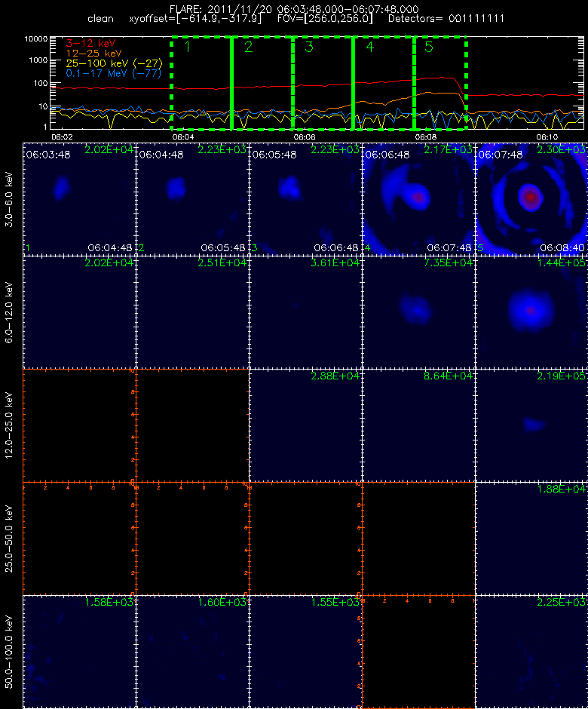Viewport: 588px width, 709px height.
Task: Select the blue 0.1-17 MeV (-77) legend entry
Action: [x=113, y=73]
